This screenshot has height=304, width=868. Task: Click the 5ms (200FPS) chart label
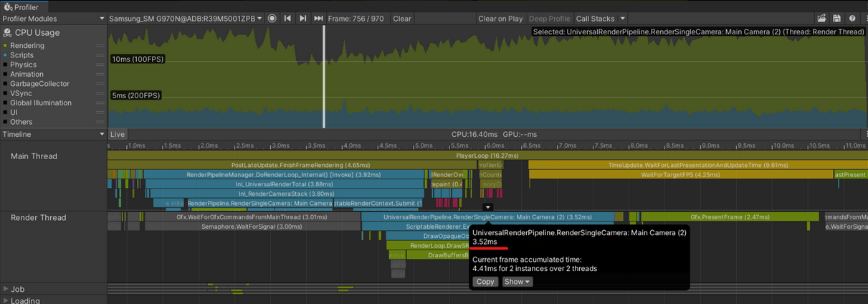tap(135, 95)
